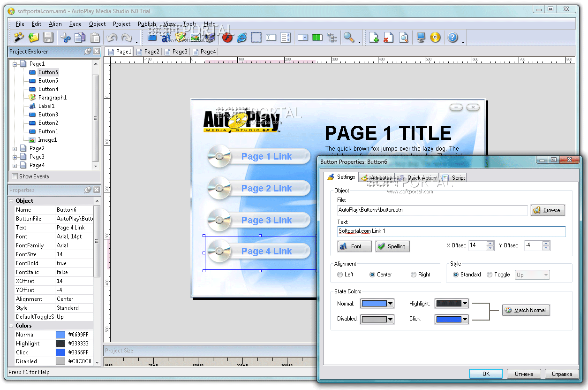Click the Match Normal button
588x390 pixels.
[526, 310]
